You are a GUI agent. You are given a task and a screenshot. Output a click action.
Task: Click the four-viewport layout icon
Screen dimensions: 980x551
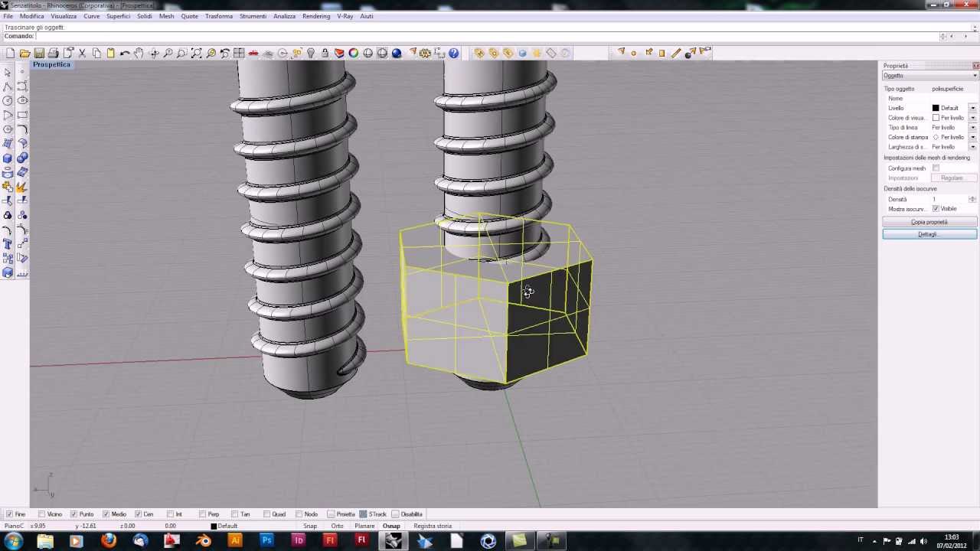239,54
